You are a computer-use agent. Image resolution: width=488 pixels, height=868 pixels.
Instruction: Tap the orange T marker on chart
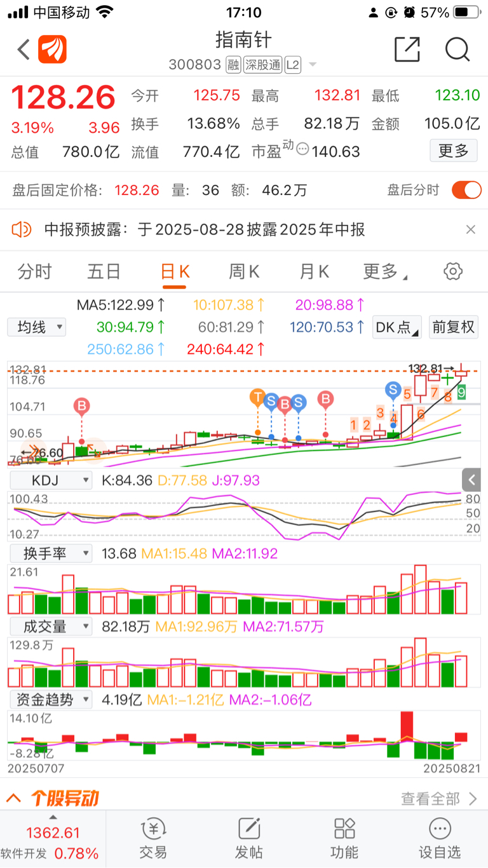(x=257, y=398)
